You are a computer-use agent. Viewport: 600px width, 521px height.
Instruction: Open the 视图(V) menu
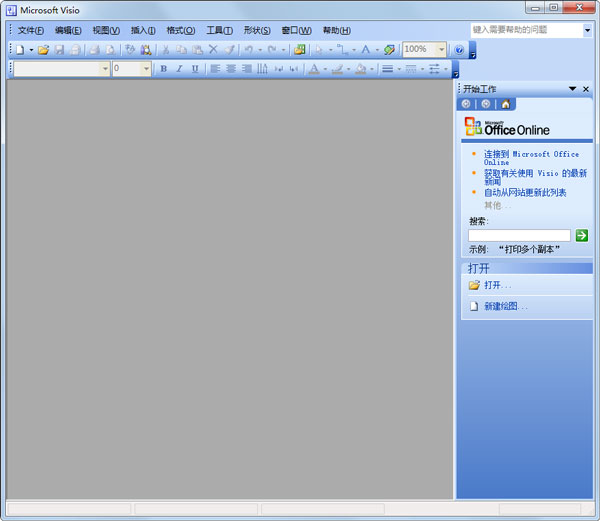pyautogui.click(x=106, y=30)
